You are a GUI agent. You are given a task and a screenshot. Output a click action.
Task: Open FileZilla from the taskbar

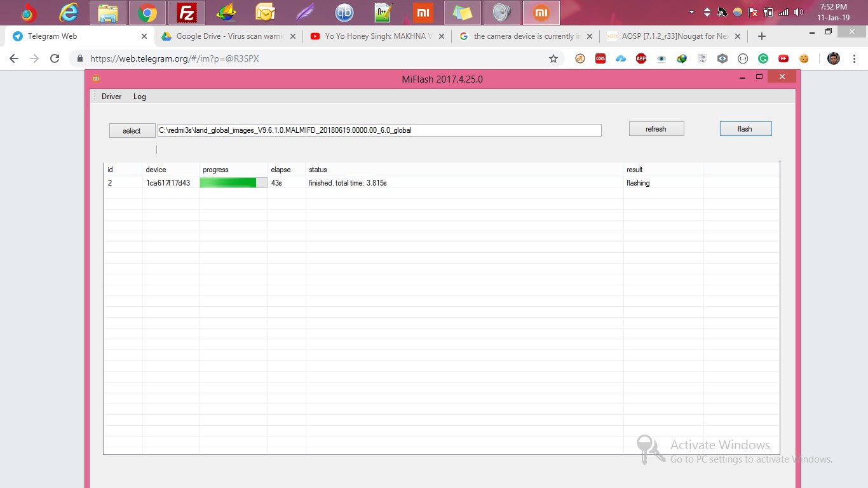(187, 12)
